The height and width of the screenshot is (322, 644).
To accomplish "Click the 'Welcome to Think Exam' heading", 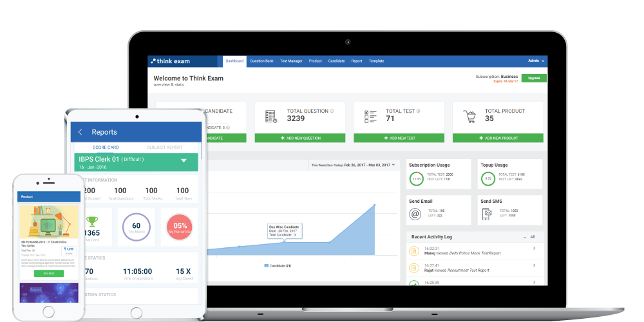I will (189, 78).
